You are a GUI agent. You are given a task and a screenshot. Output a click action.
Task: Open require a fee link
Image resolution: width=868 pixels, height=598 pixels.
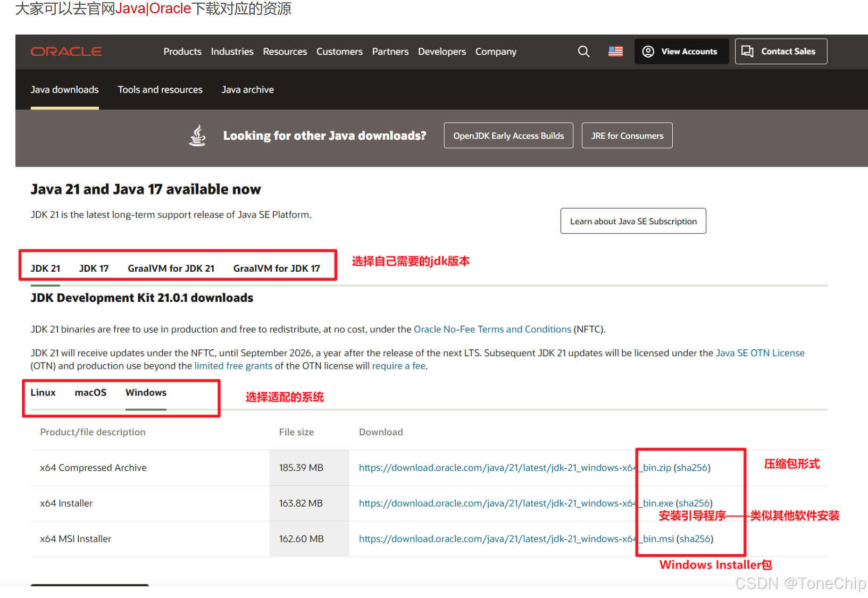point(399,366)
